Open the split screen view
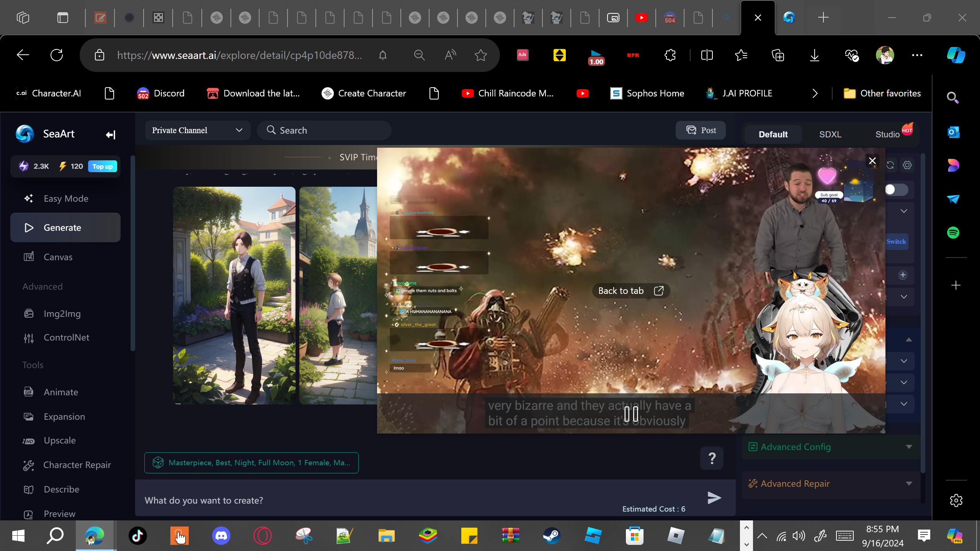980x551 pixels. [x=707, y=55]
